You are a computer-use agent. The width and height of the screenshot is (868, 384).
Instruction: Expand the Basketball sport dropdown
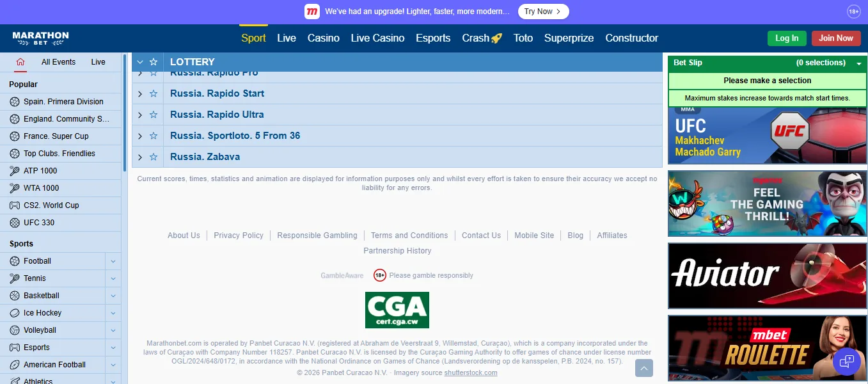click(x=113, y=296)
